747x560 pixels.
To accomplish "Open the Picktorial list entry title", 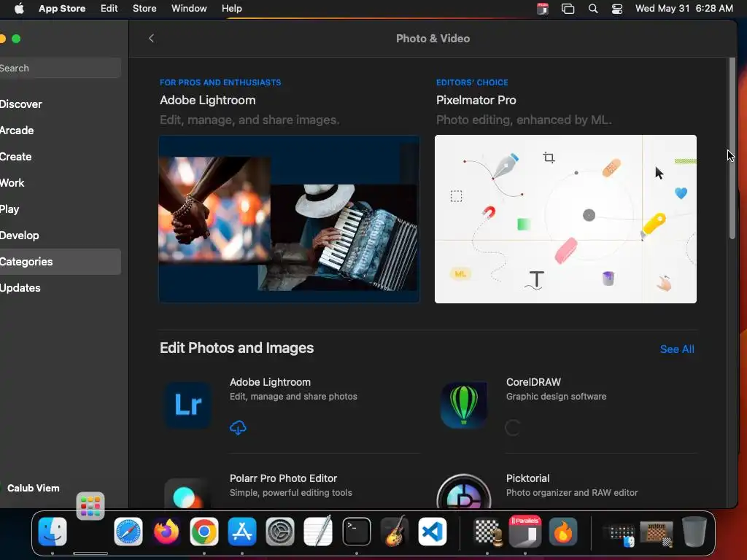I will tap(527, 478).
